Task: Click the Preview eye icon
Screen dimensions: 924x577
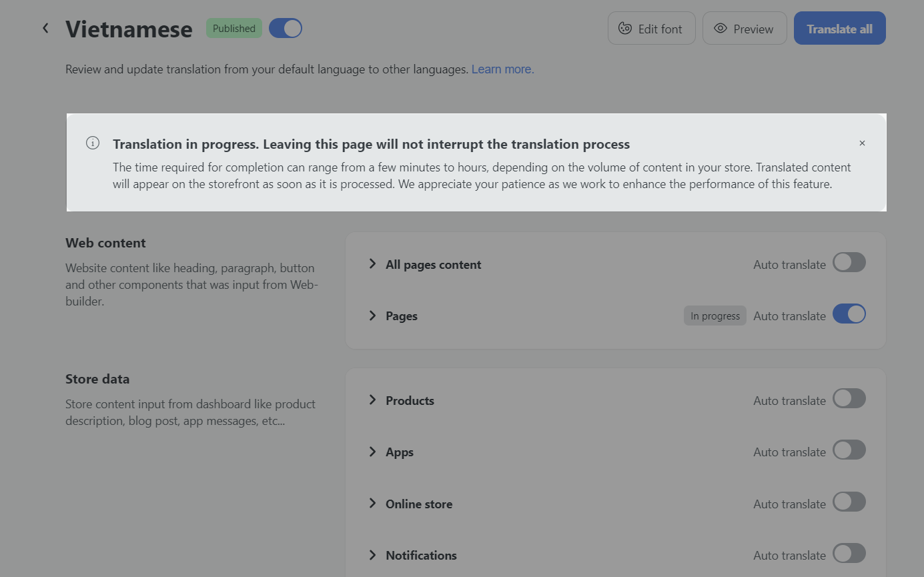Action: point(720,29)
